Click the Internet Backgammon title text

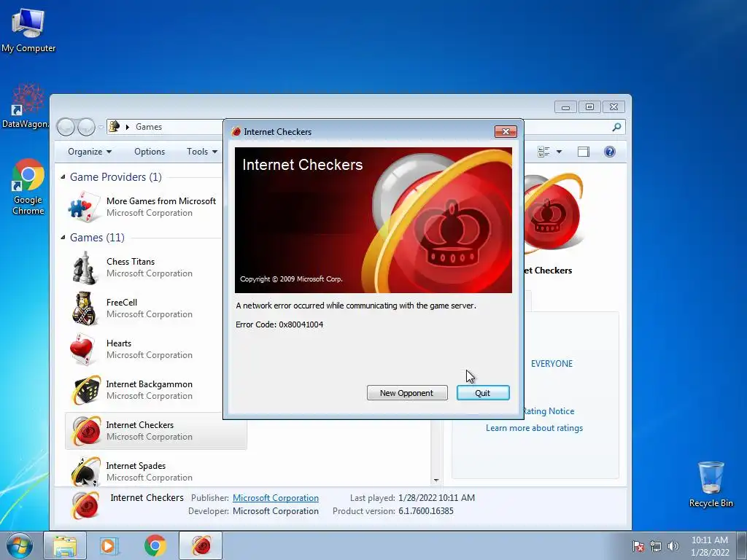coord(149,384)
